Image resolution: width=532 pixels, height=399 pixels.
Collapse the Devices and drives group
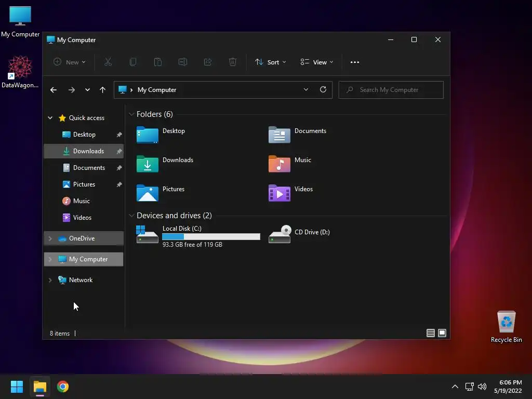click(131, 216)
